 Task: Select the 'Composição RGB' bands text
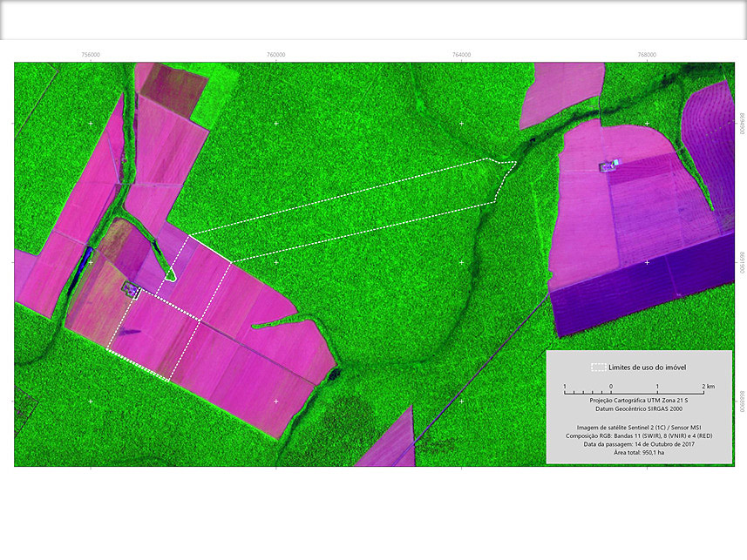tap(638, 435)
